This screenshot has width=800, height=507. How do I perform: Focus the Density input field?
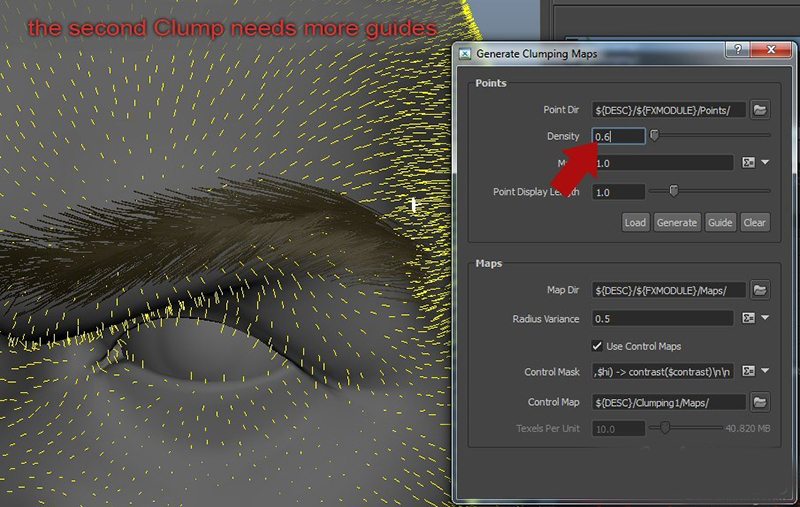pos(618,136)
